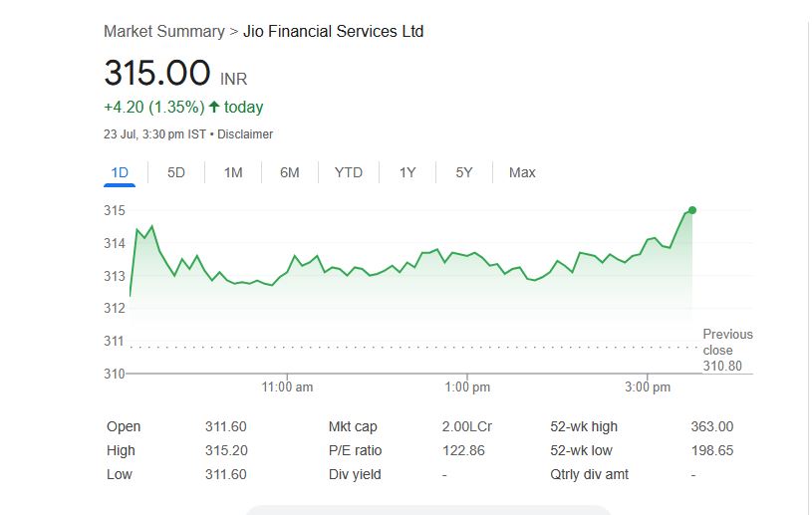
Task: Click the 1:00 pm axis label
Action: click(x=467, y=386)
